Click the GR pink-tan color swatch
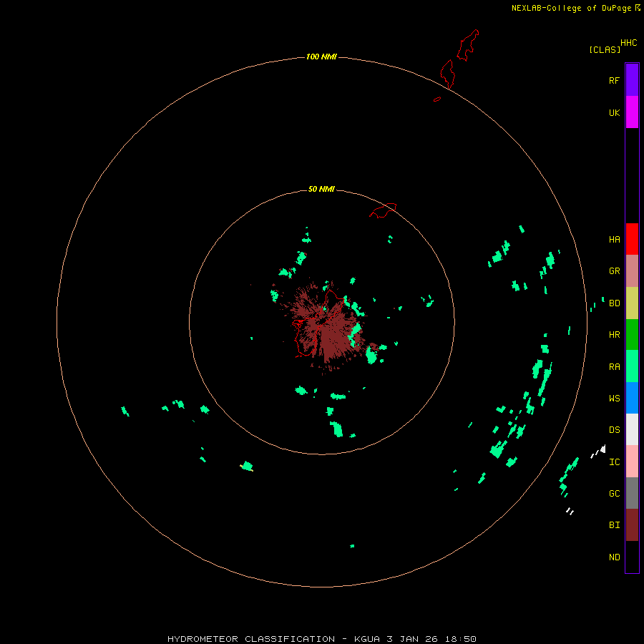 pyautogui.click(x=632, y=271)
